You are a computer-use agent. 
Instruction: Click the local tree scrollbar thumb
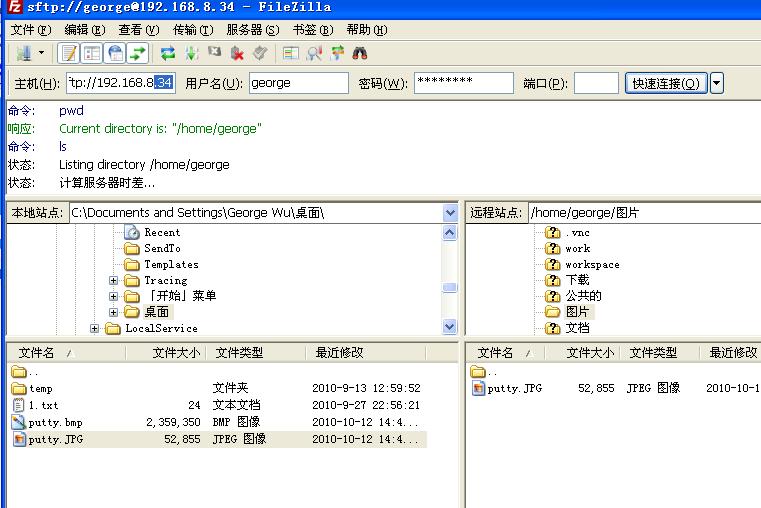click(x=450, y=288)
